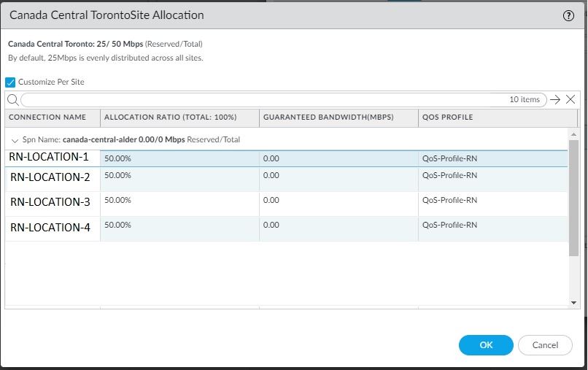Uncheck the Customize Per Site checkbox
The height and width of the screenshot is (370, 588).
point(10,82)
